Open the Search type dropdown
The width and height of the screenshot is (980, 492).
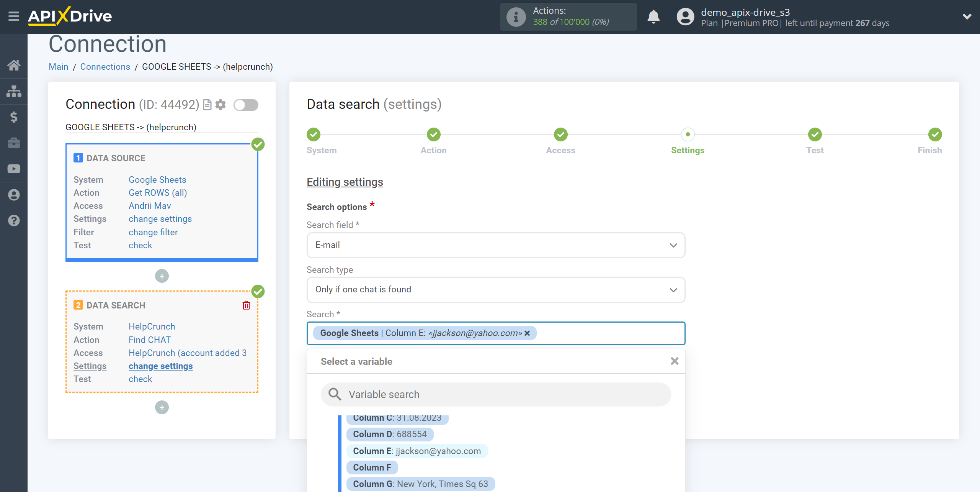pyautogui.click(x=496, y=290)
